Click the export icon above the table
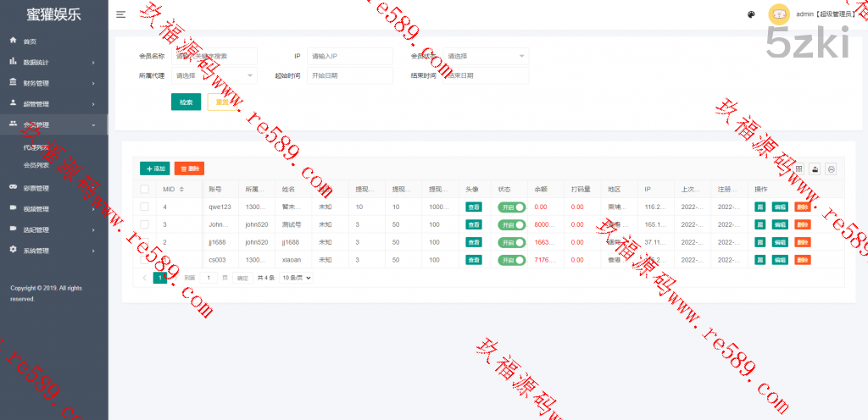Screen dimensions: 868x420 pyautogui.click(x=815, y=169)
